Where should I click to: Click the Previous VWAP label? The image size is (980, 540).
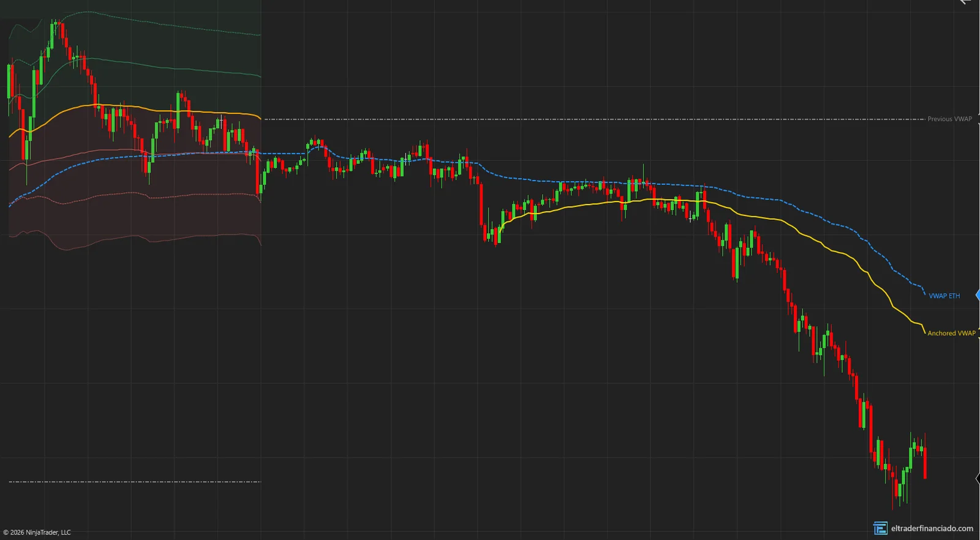(949, 119)
